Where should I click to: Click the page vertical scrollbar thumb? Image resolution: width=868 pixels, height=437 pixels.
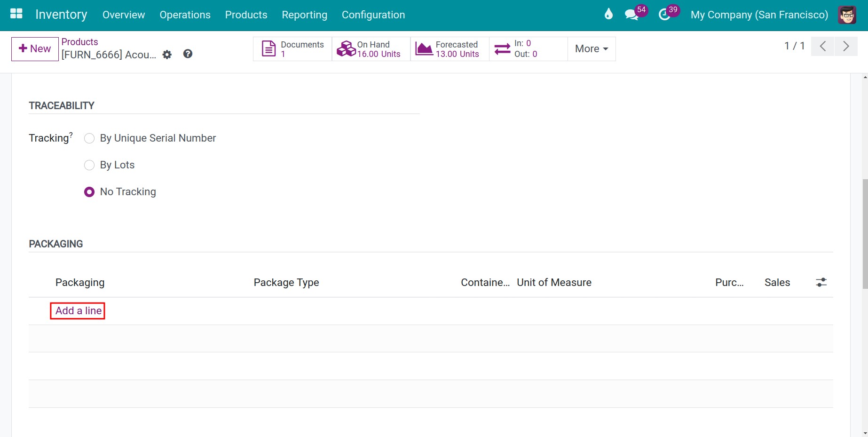pos(865,234)
